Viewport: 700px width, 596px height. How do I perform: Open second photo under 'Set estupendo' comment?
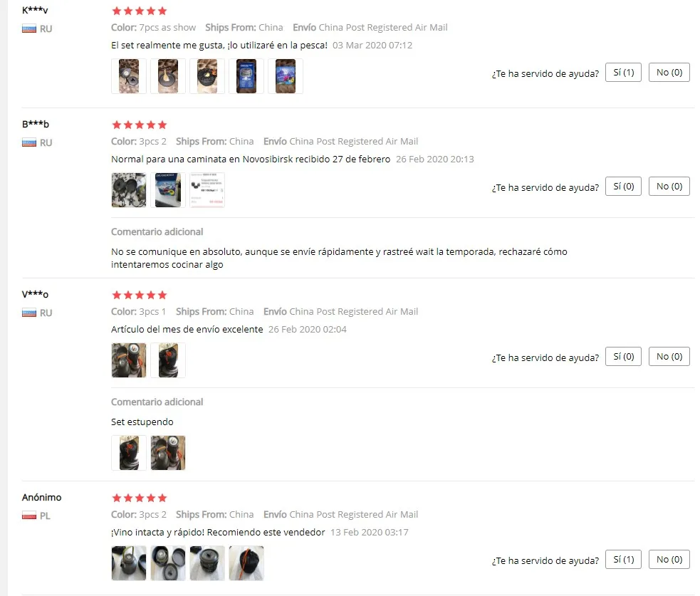(x=168, y=453)
